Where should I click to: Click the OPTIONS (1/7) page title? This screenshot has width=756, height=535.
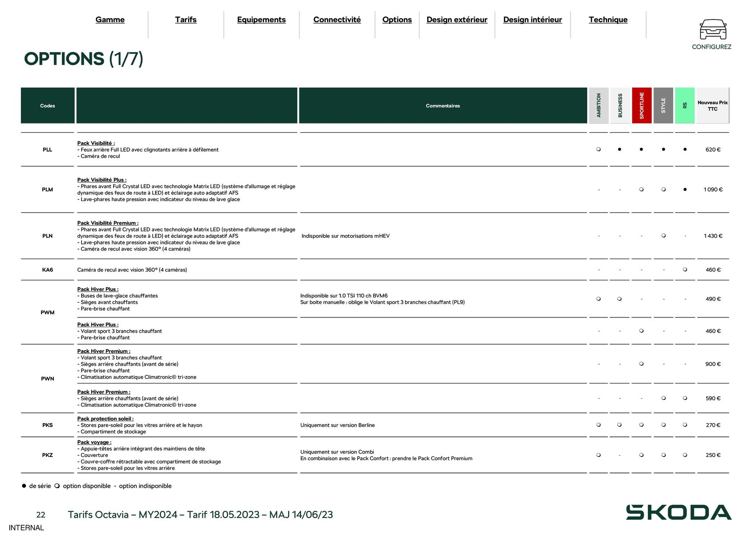[84, 59]
